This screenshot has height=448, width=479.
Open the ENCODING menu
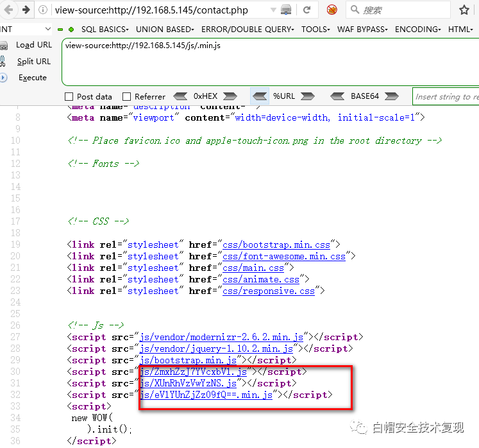tap(418, 30)
